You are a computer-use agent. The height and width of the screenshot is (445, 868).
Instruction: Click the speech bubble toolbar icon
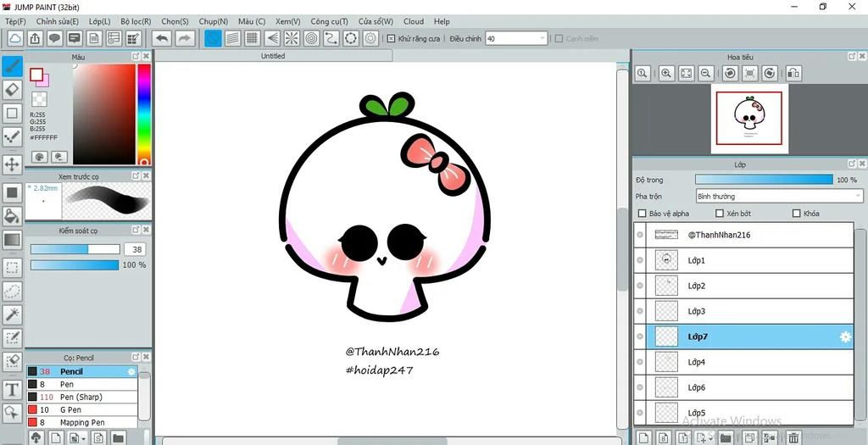[54, 38]
